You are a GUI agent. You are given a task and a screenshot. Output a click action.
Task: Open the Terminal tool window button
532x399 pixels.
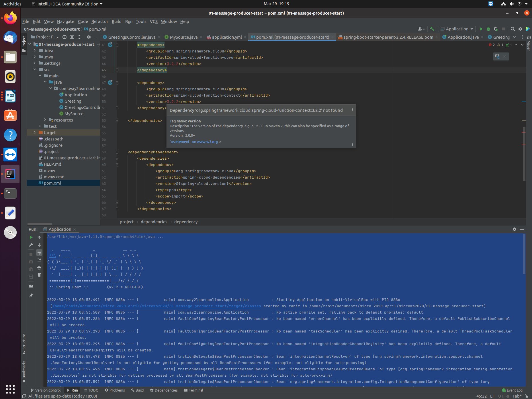(194, 390)
